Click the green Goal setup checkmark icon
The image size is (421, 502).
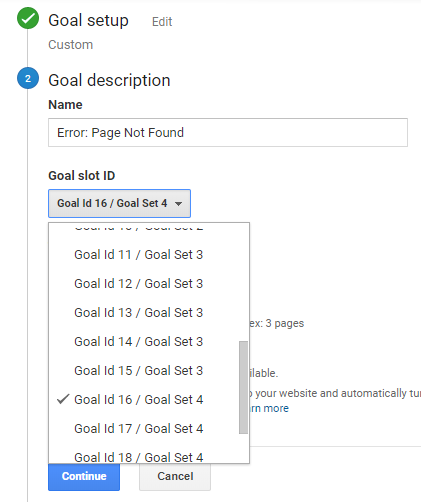coord(28,18)
